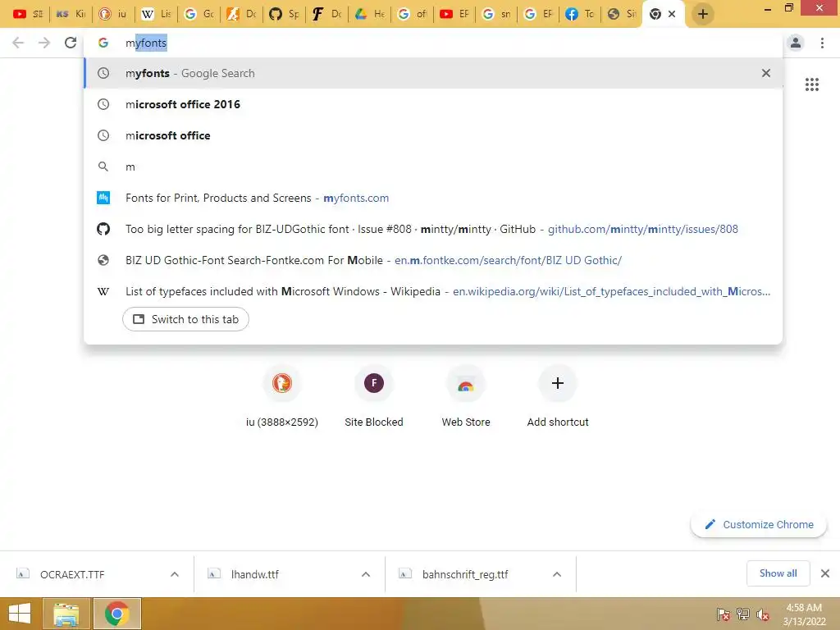Close the current new tab

tap(672, 14)
